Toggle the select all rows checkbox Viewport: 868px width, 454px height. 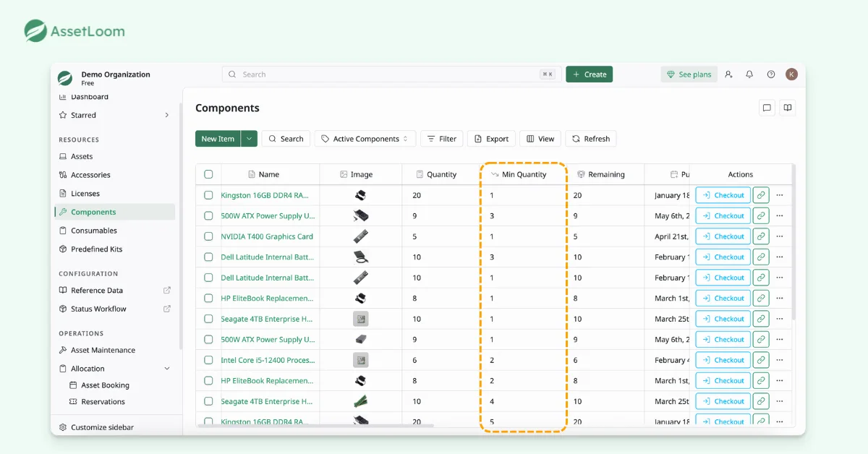tap(208, 174)
